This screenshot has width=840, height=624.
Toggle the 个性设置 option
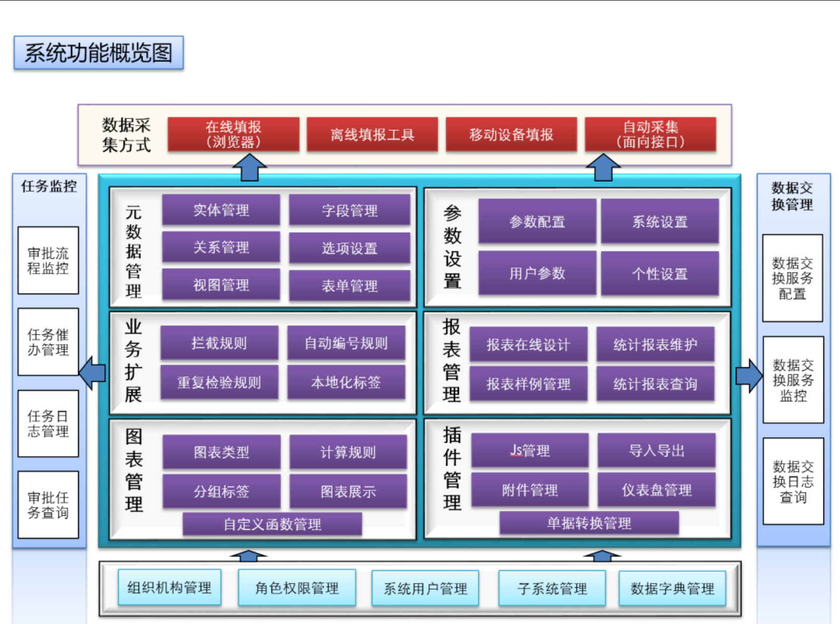(660, 274)
